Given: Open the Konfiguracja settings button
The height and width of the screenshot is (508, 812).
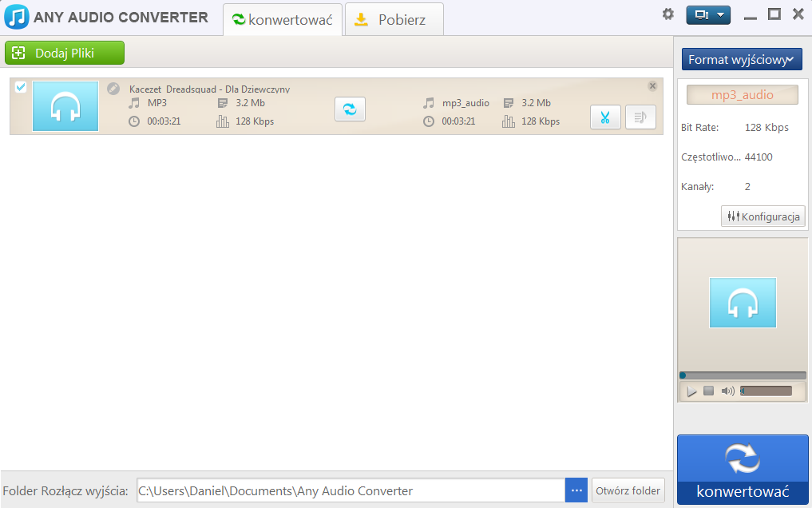Looking at the screenshot, I should pos(763,216).
